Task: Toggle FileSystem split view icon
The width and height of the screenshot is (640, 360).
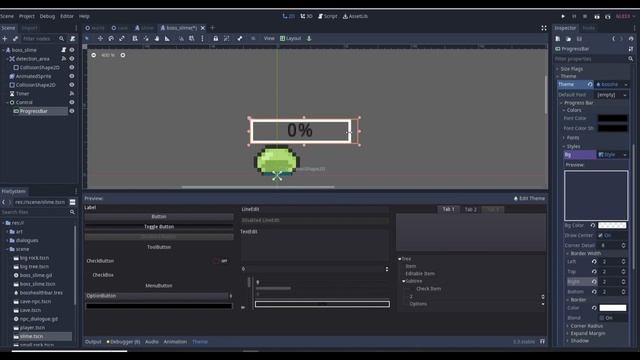Action: point(72,202)
